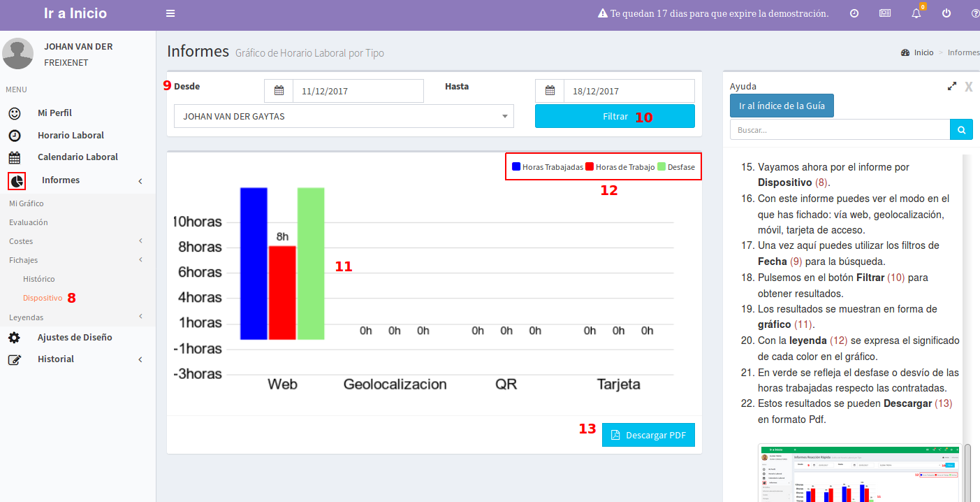Screen dimensions: 980x502
Task: Click the red 8h Web bar
Action: [283, 293]
